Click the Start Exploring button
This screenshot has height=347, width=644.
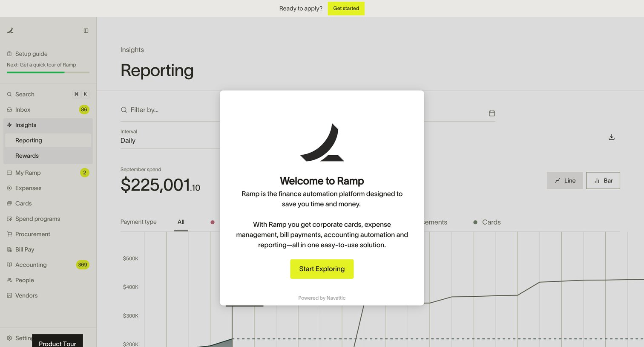tap(322, 269)
